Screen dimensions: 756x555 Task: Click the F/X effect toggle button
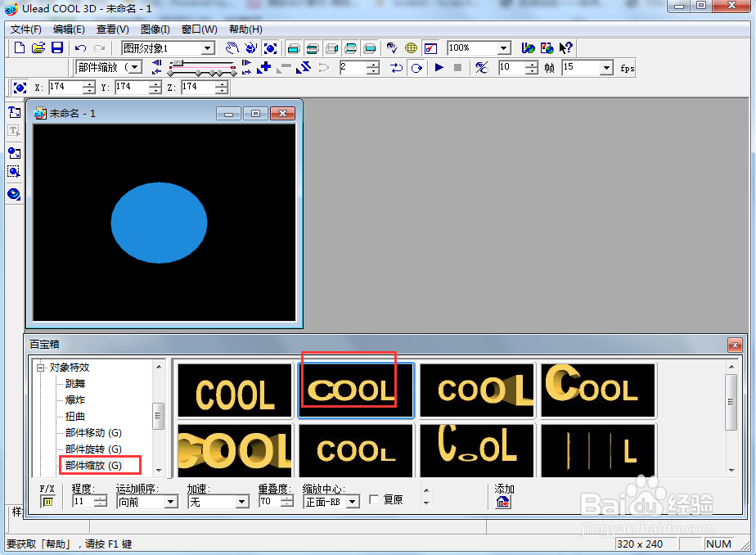(47, 502)
